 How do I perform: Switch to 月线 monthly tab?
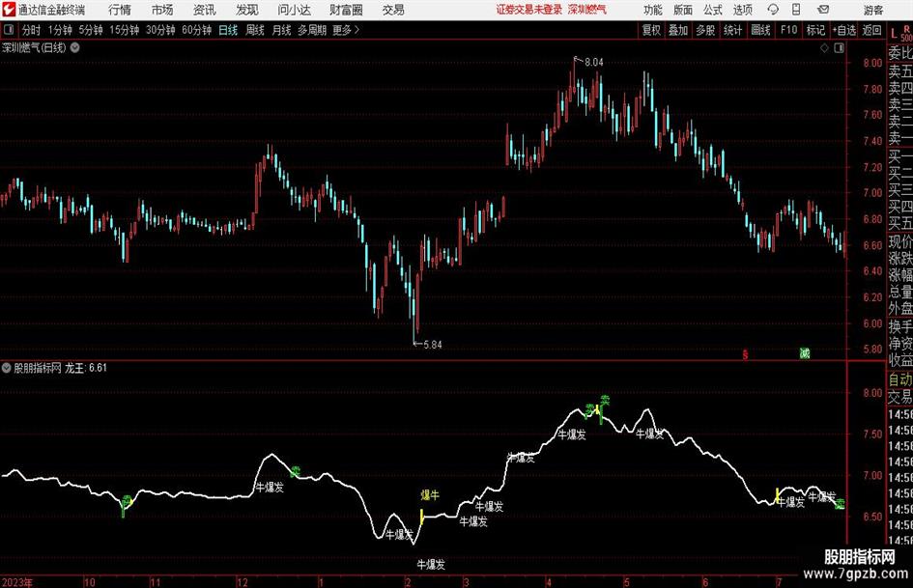282,30
